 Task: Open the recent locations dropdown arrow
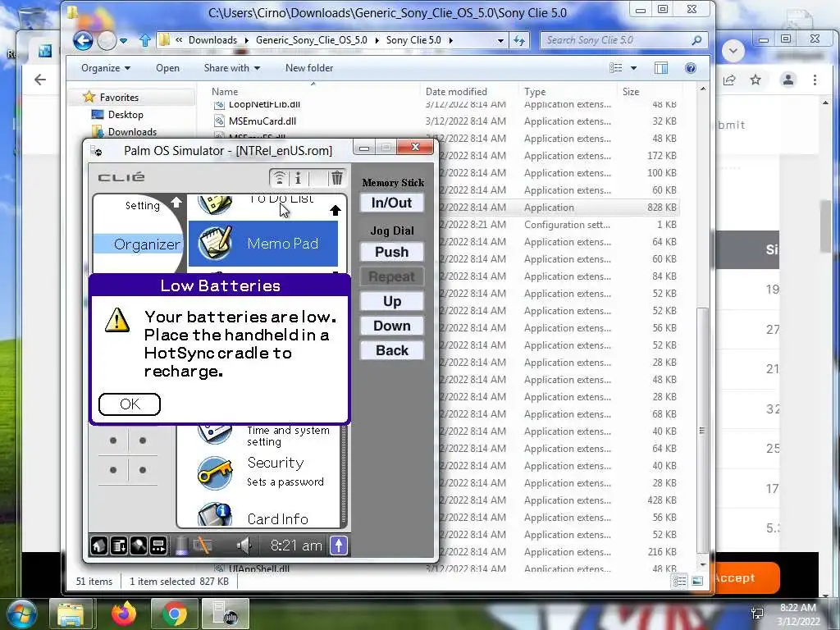pos(124,40)
